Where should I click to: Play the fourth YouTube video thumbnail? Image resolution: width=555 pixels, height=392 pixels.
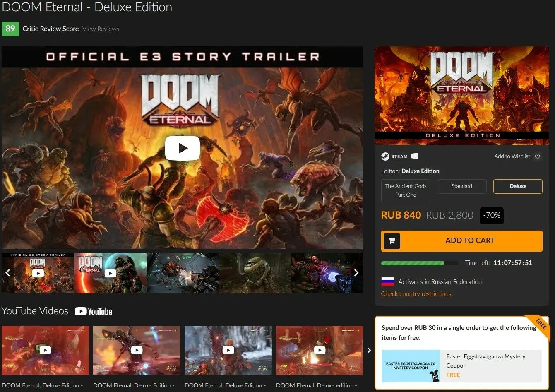[x=320, y=350]
